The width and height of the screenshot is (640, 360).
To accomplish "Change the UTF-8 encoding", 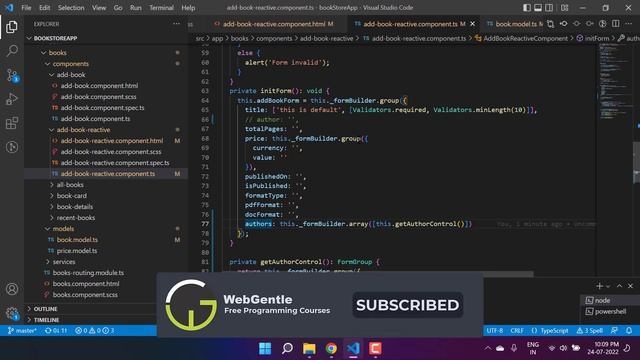I will 495,331.
